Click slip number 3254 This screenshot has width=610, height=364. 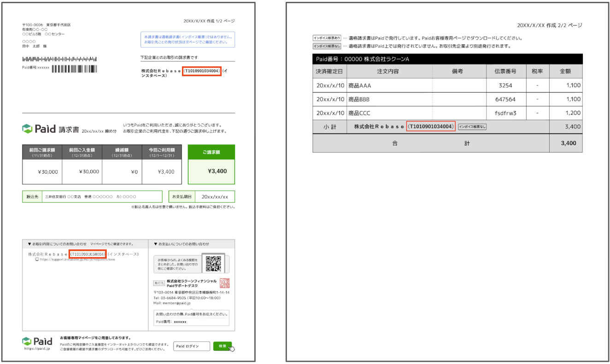pos(506,85)
